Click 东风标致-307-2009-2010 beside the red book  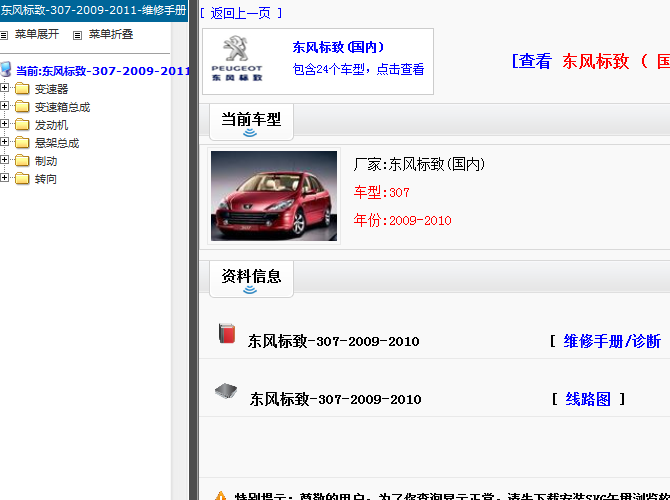tap(334, 341)
